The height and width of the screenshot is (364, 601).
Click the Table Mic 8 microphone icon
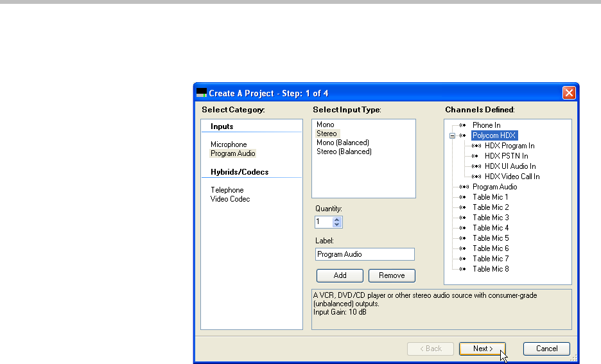[463, 269]
